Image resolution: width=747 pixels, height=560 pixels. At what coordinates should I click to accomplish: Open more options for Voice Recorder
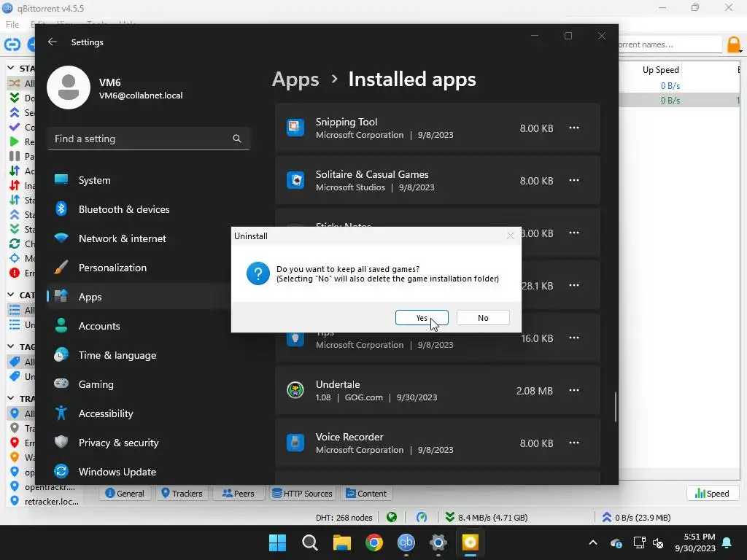(x=574, y=443)
